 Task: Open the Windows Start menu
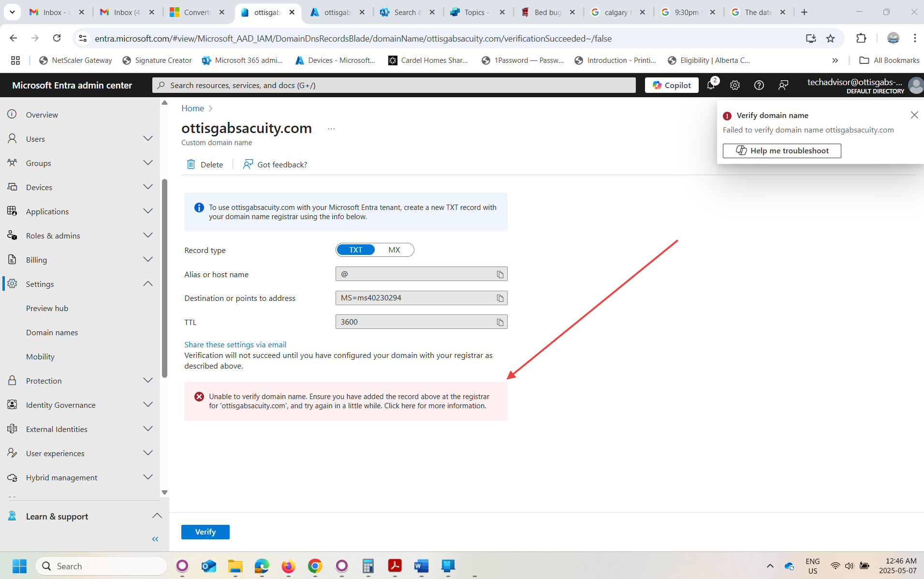point(19,566)
